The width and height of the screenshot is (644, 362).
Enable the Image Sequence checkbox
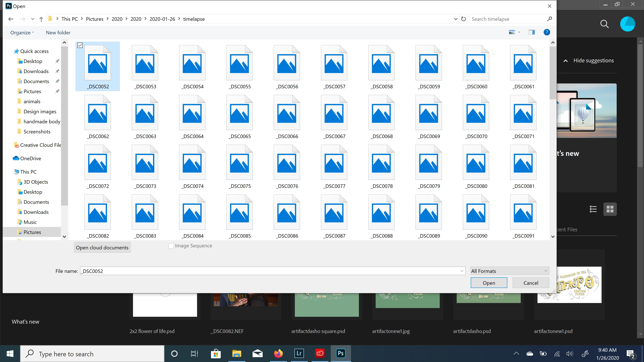click(x=171, y=246)
